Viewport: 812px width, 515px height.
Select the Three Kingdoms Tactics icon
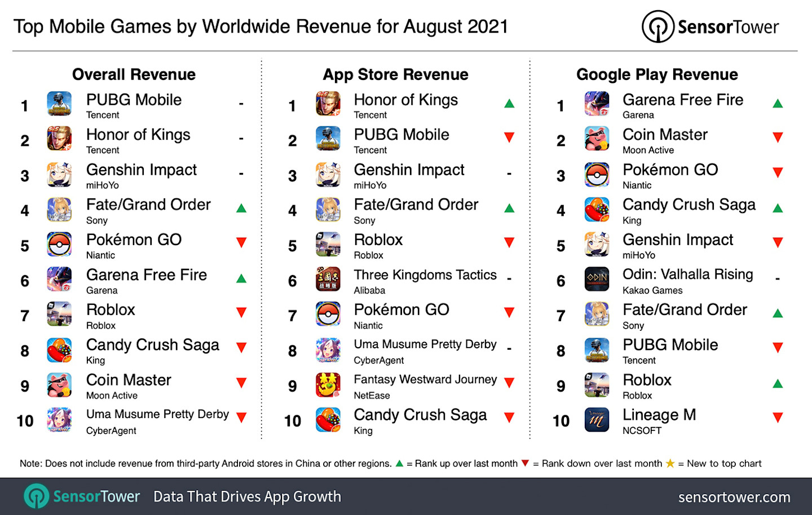click(x=328, y=279)
